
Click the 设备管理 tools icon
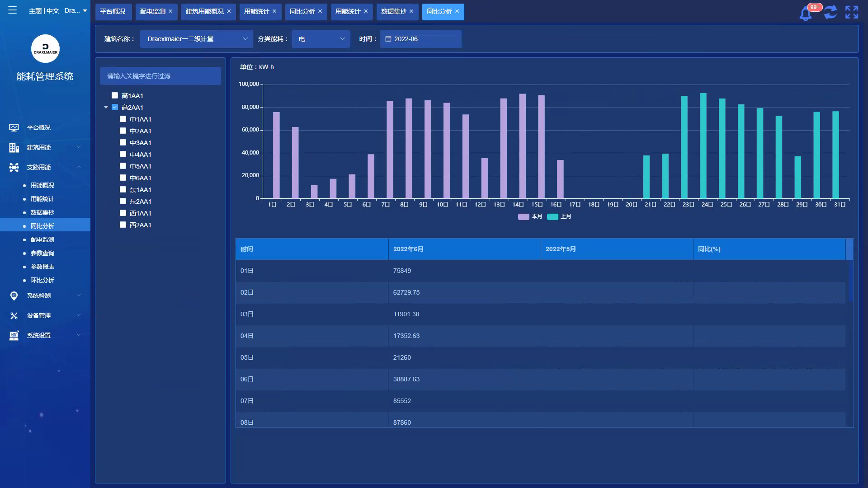[14, 315]
